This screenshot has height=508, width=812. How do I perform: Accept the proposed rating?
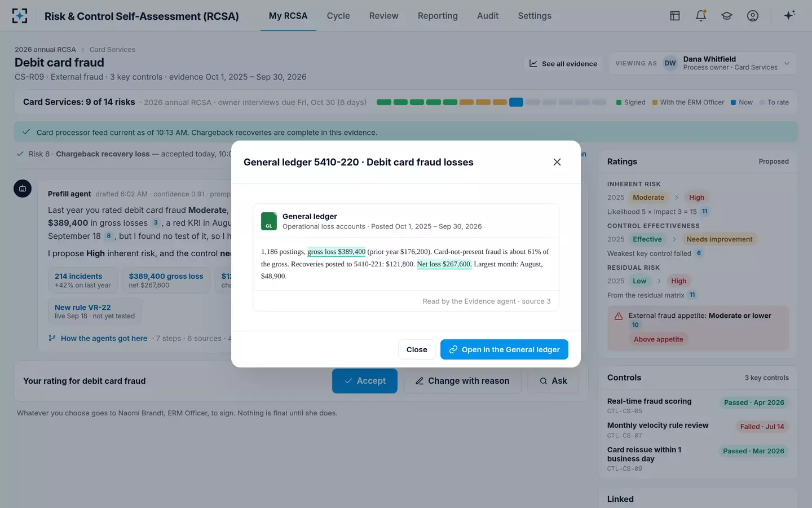[x=365, y=381]
